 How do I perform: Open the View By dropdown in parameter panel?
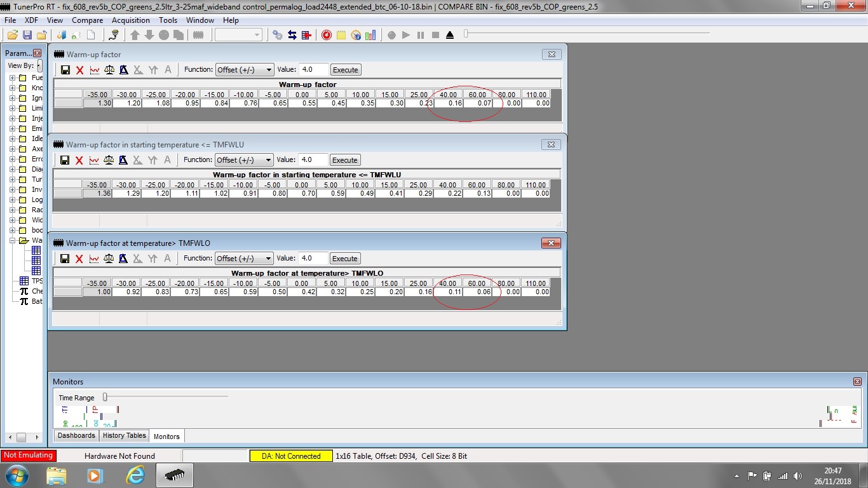[x=39, y=65]
